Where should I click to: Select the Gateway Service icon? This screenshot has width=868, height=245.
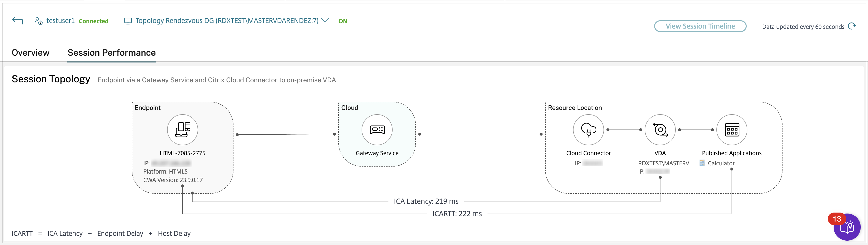[x=377, y=130]
